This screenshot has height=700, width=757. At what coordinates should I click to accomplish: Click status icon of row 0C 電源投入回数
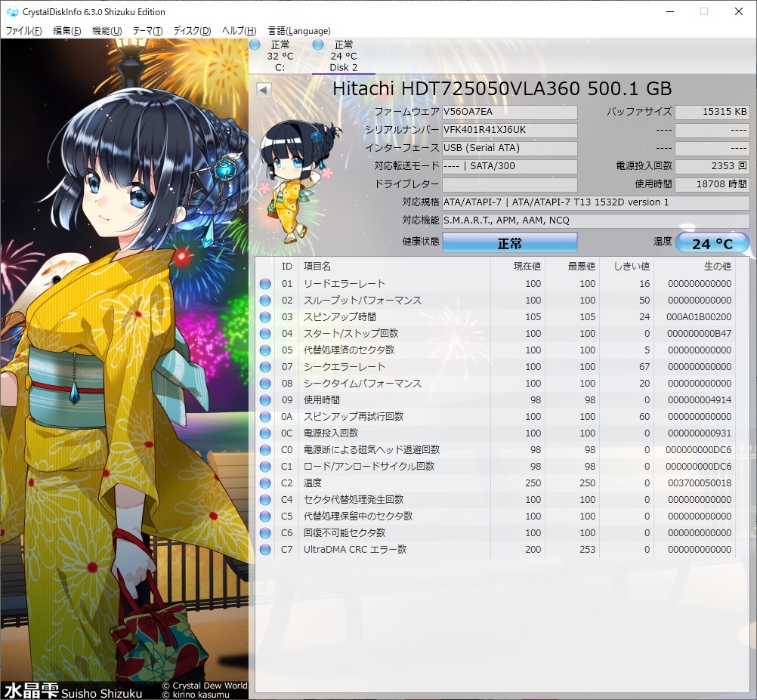pos(265,433)
